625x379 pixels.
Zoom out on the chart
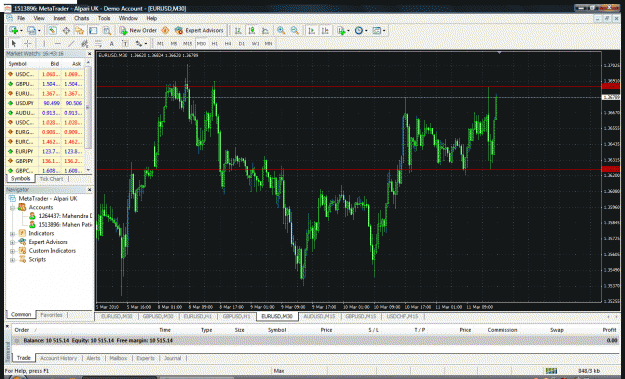pyautogui.click(x=295, y=30)
